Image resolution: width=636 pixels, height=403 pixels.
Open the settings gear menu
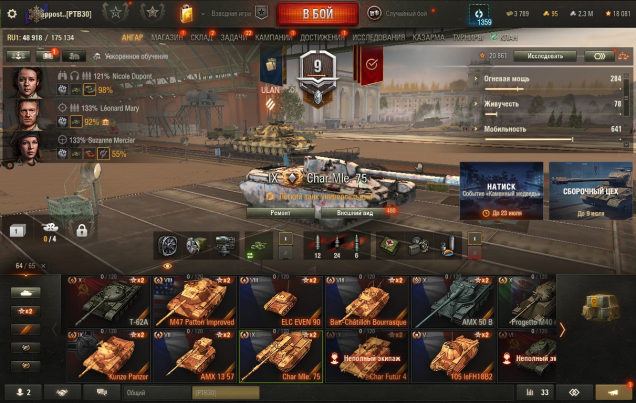click(12, 14)
